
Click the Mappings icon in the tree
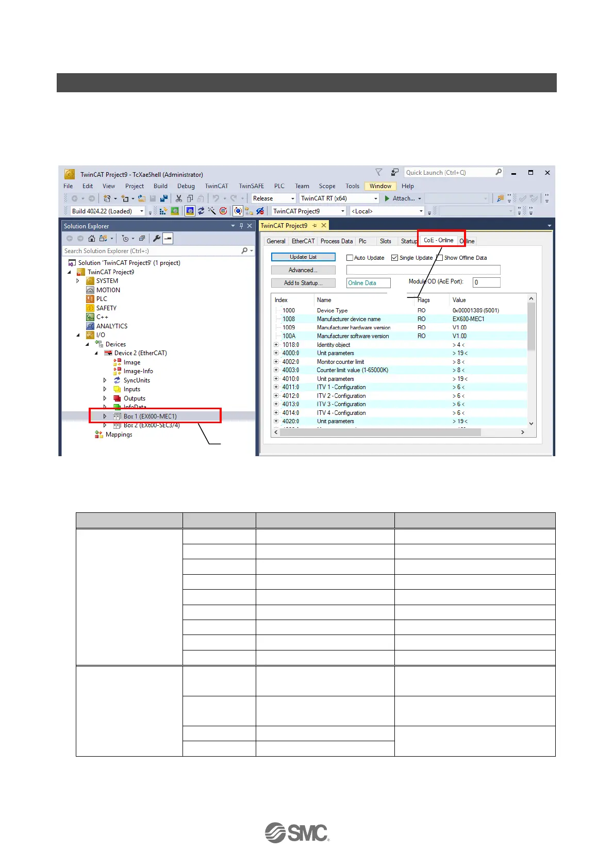coord(99,435)
